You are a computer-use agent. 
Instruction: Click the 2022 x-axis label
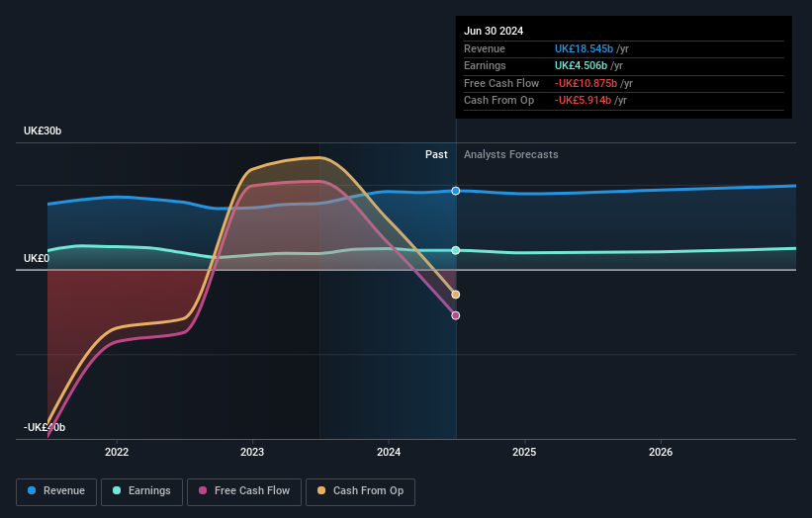click(117, 453)
